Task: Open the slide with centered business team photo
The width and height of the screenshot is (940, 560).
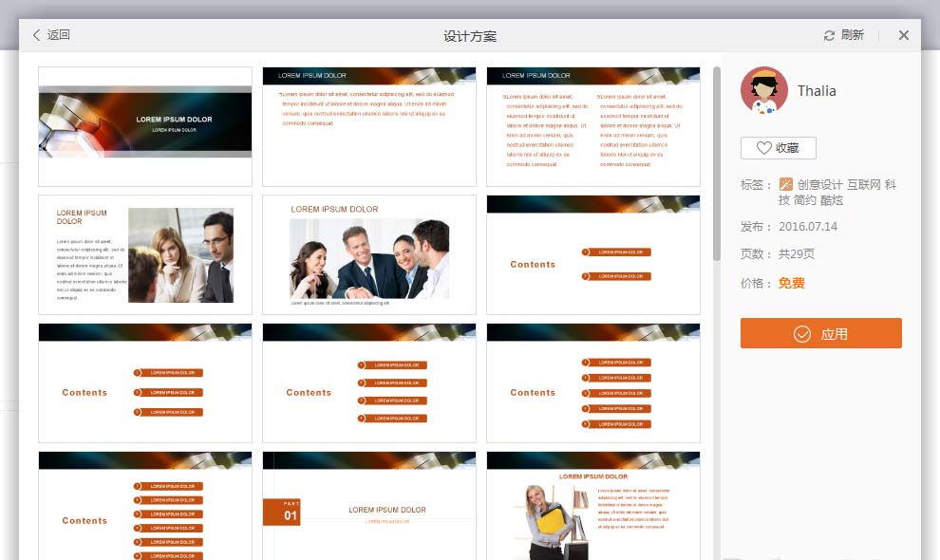Action: [x=369, y=254]
